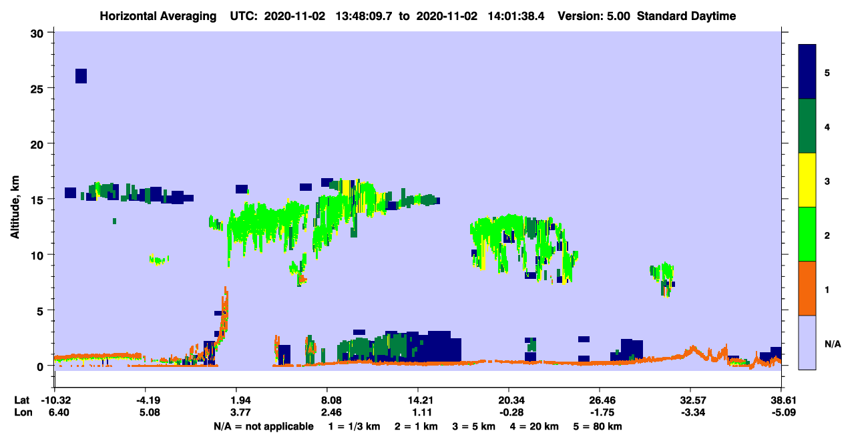Click the latitude value '20.34'
Screen dimensions: 868x445
click(x=509, y=400)
